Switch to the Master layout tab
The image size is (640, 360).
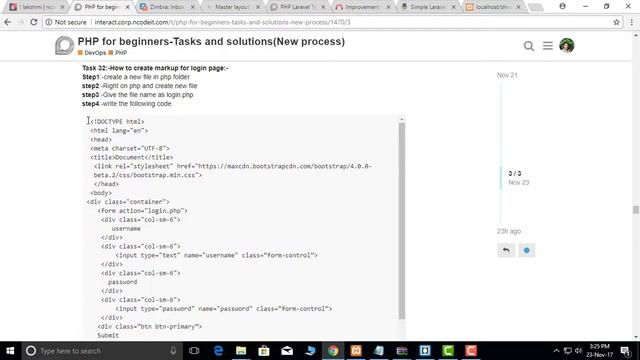coord(232,7)
